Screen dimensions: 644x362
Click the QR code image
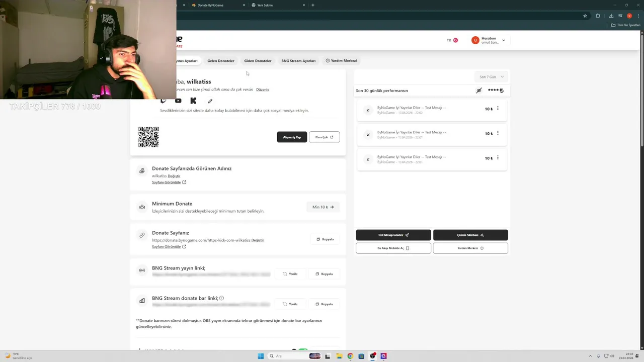coord(148,137)
